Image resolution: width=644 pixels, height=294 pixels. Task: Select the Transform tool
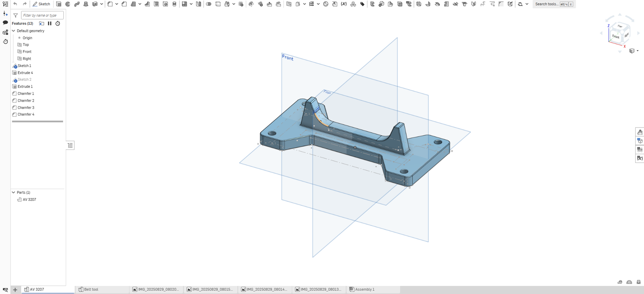tap(227, 4)
